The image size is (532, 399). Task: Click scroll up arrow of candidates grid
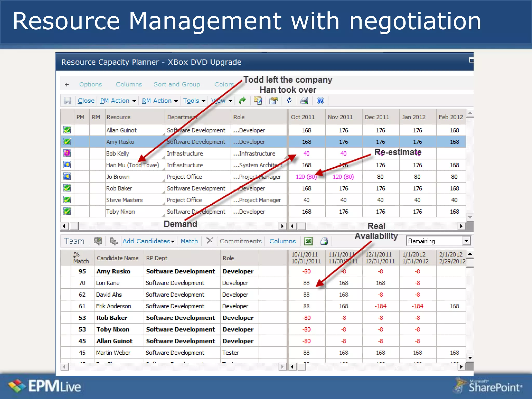pyautogui.click(x=470, y=254)
